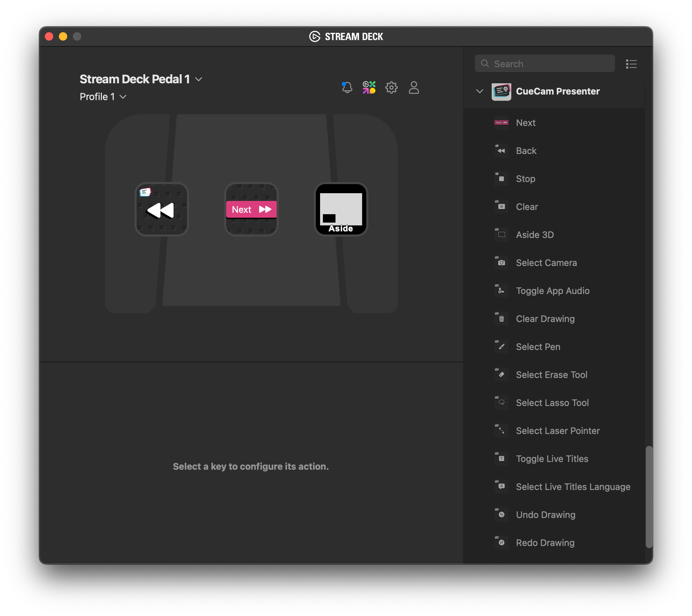692x616 pixels.
Task: Click the Aside pedal key
Action: click(341, 209)
